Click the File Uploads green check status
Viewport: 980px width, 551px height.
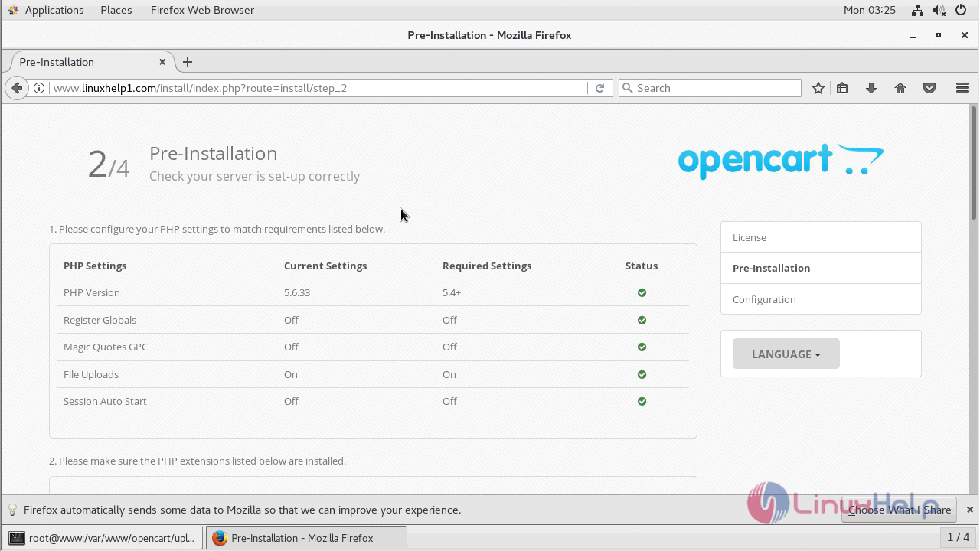click(x=642, y=374)
